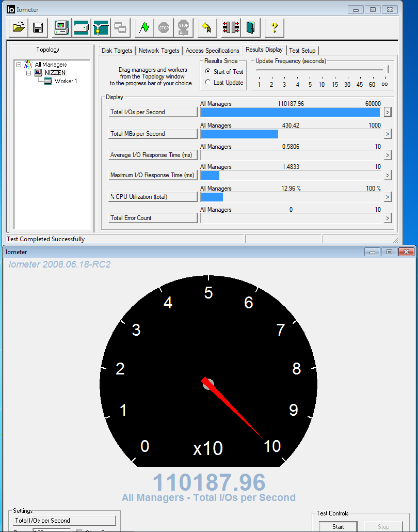Open the About Iometer help icon
Viewport: 418px width, 532px height.
tap(274, 27)
